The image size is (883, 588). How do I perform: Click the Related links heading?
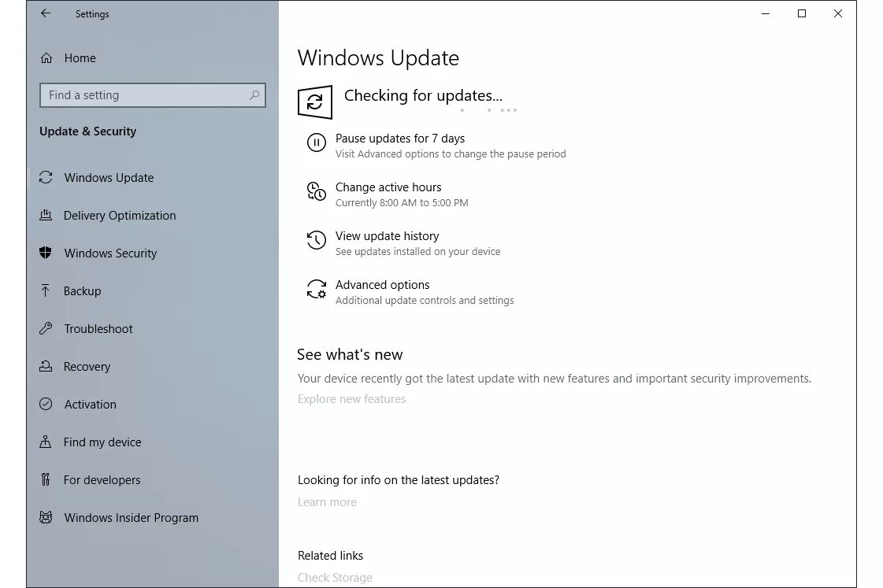(x=330, y=556)
